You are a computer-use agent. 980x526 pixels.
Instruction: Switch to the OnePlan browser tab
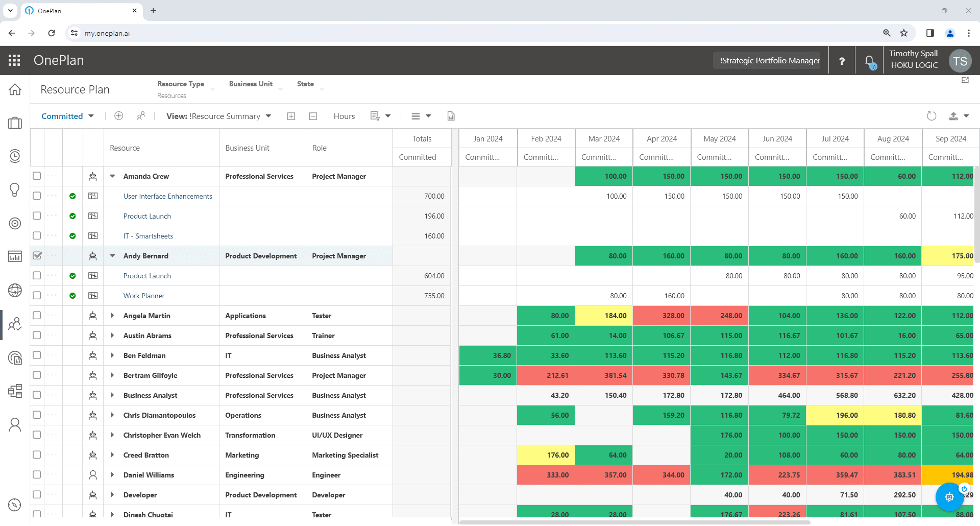[82, 11]
